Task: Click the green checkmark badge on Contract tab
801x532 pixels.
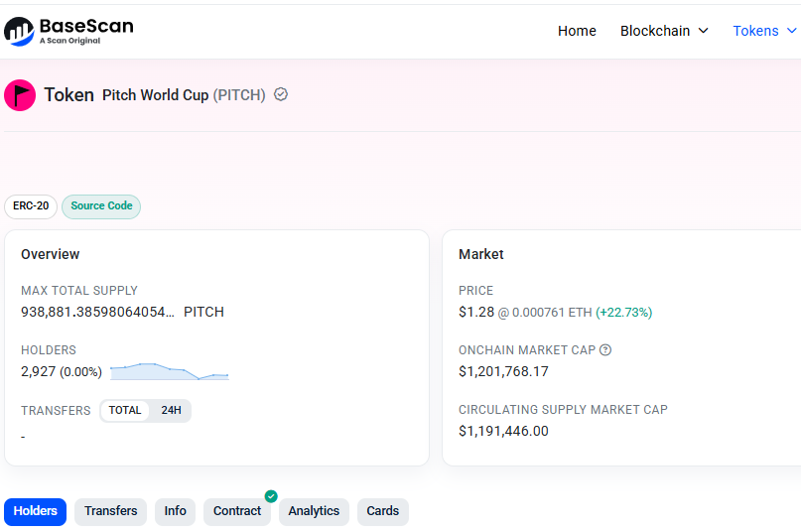Action: [x=271, y=495]
